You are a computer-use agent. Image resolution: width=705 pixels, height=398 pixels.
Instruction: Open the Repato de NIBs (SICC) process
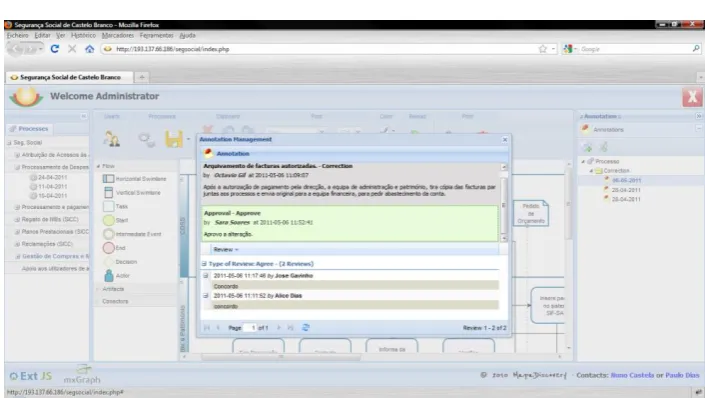coord(46,219)
